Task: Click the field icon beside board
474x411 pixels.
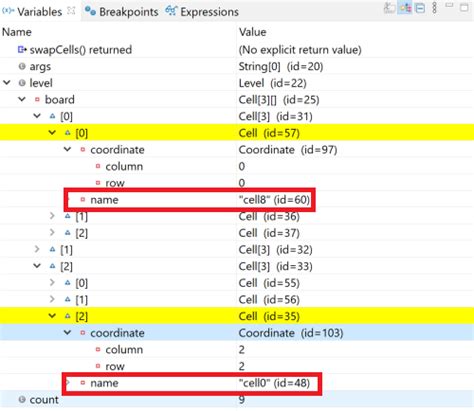Action: point(37,99)
